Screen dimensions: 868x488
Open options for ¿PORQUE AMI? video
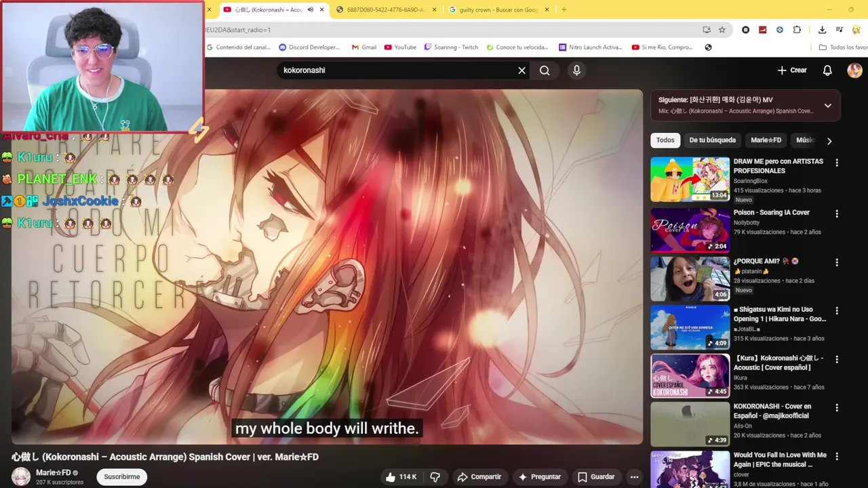click(x=837, y=262)
